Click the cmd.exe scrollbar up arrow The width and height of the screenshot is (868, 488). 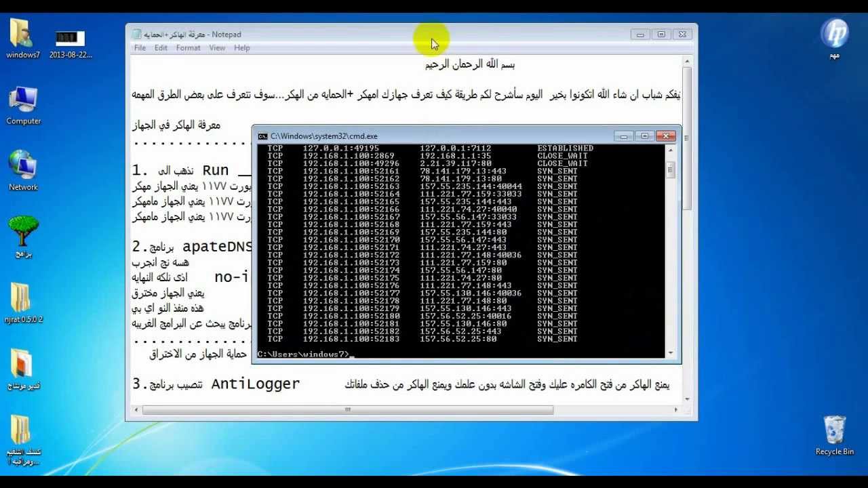pos(671,148)
